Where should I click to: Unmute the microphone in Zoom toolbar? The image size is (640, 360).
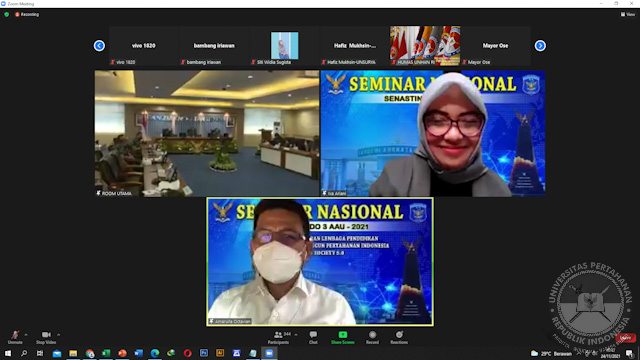15,337
